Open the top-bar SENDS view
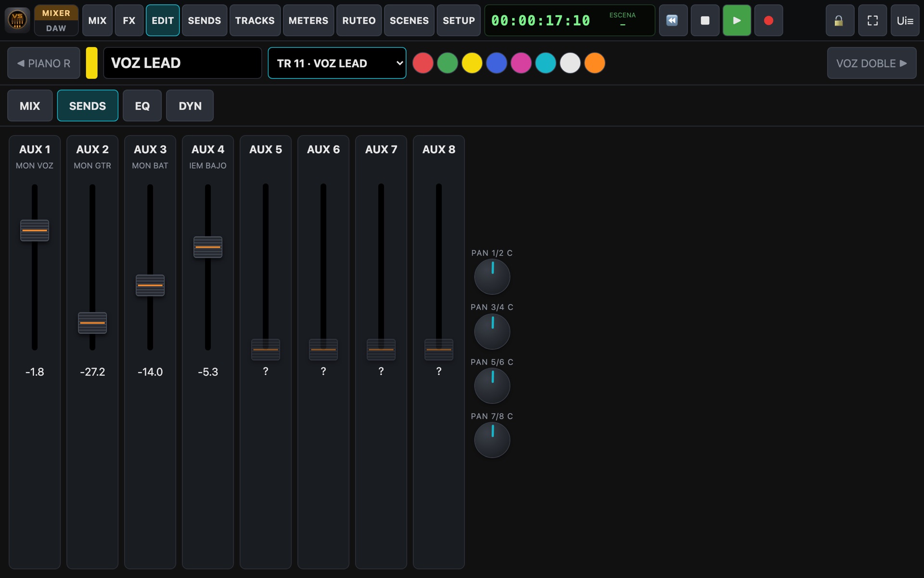924x578 pixels. click(x=205, y=20)
